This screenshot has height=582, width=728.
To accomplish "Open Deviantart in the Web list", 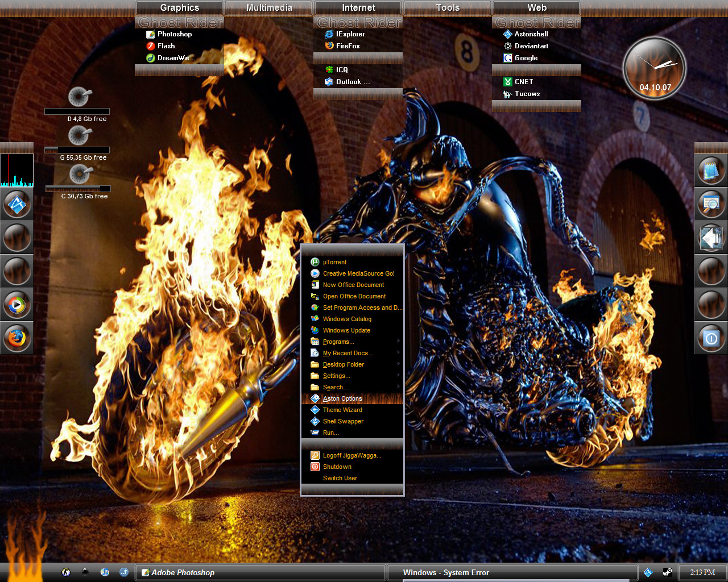I will coord(526,46).
